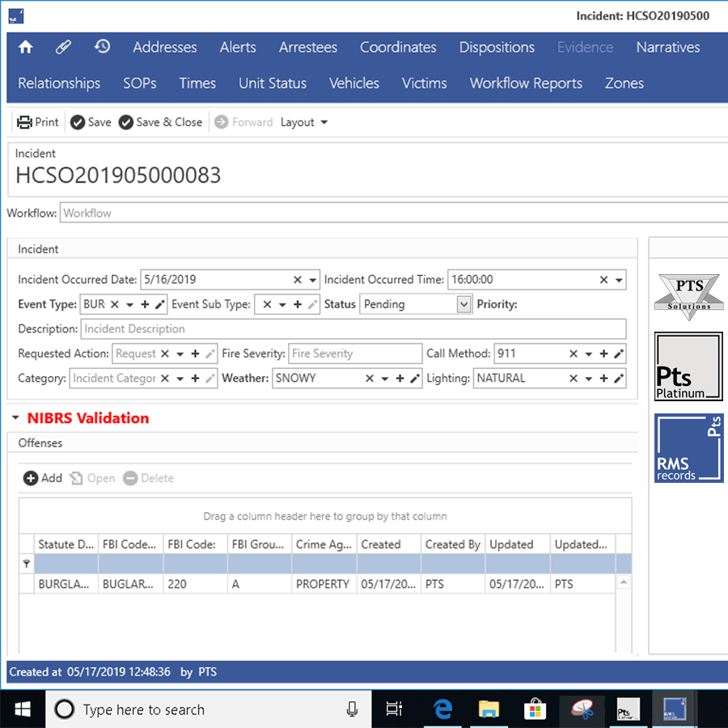Screen dimensions: 728x728
Task: Click the Incident Description input field
Action: 353,329
